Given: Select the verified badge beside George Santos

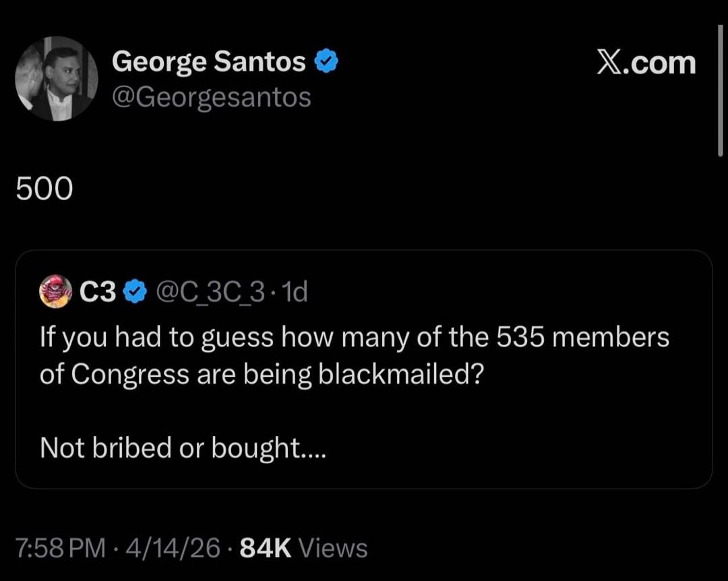Looking at the screenshot, I should tap(326, 60).
